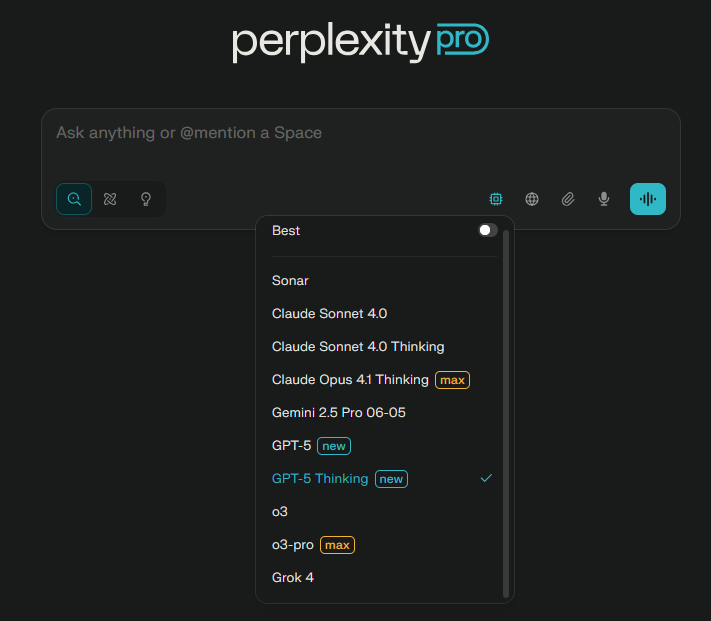This screenshot has height=621, width=711.
Task: Choose Gemini 2.5 Pro 06-05
Action: click(x=385, y=412)
